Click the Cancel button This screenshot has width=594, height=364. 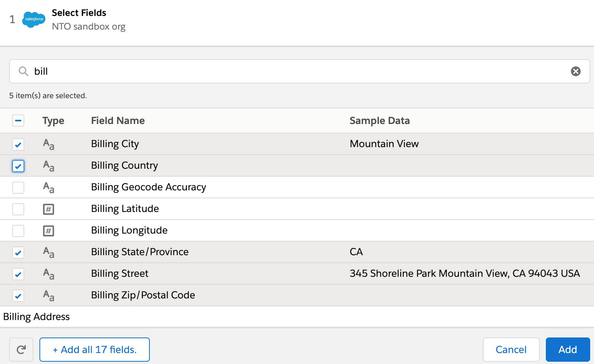click(511, 350)
